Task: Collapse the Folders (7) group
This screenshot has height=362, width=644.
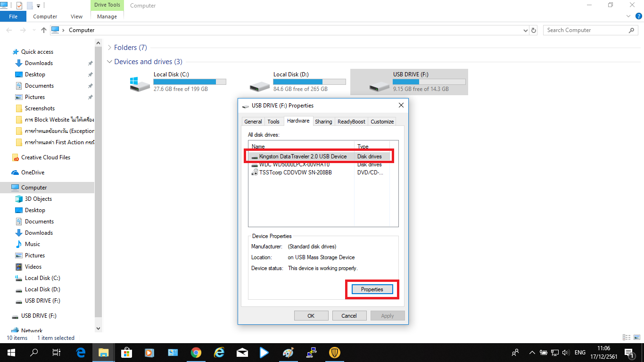Action: click(110, 48)
